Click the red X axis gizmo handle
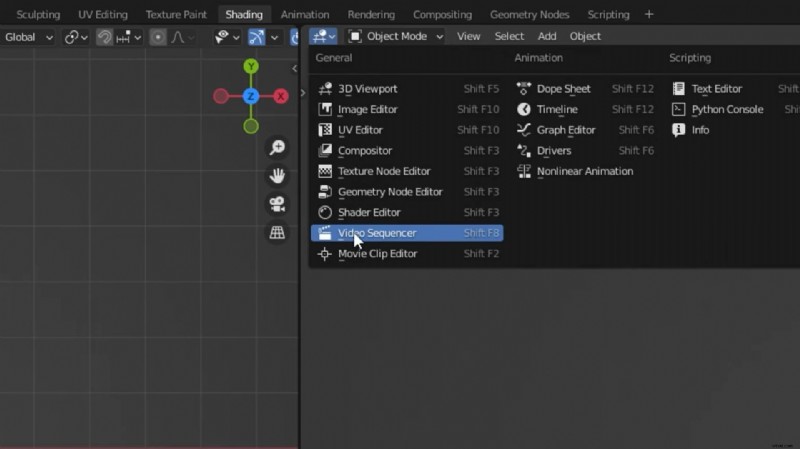Image resolution: width=800 pixels, height=449 pixels. coord(281,96)
